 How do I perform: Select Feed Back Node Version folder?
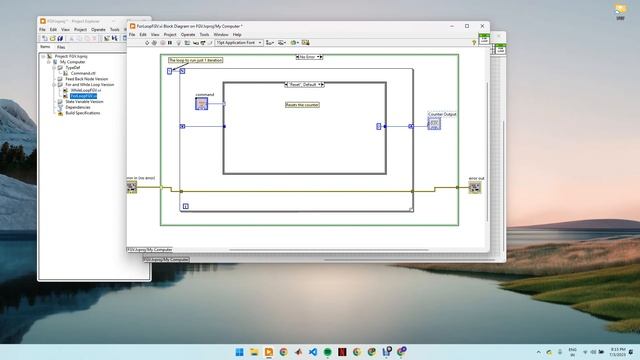tap(87, 79)
